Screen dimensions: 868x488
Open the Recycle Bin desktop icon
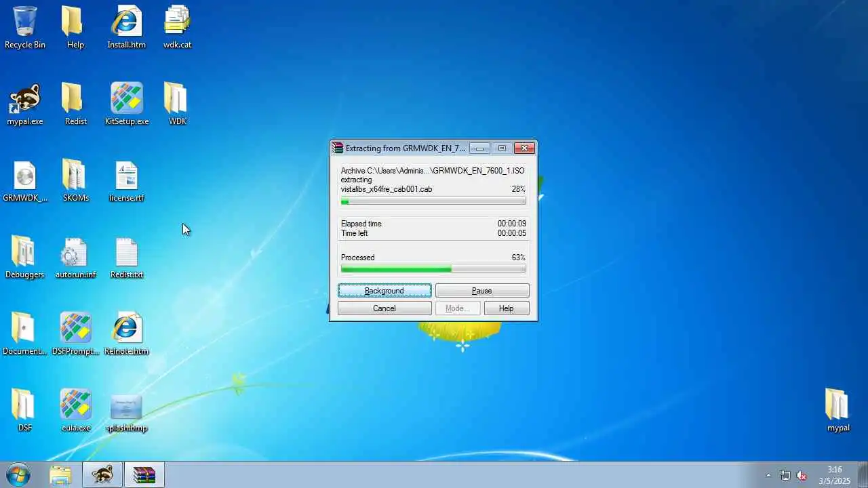click(x=25, y=27)
